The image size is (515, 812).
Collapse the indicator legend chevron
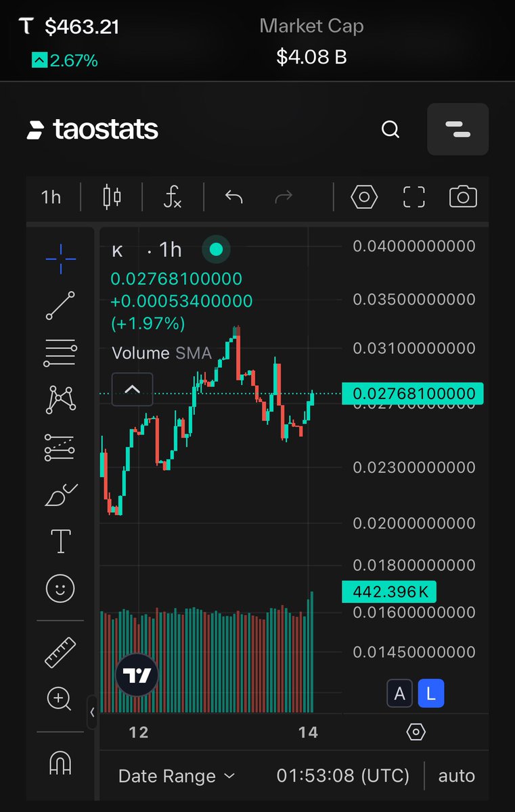132,389
